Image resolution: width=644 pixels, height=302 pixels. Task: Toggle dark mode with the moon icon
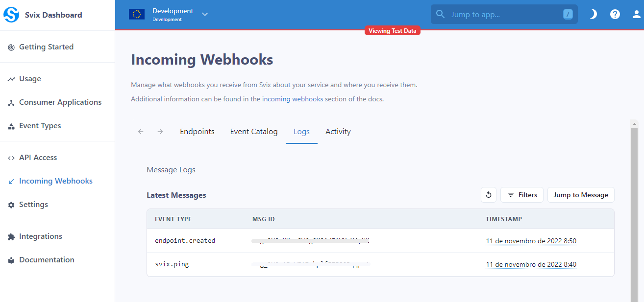[593, 14]
